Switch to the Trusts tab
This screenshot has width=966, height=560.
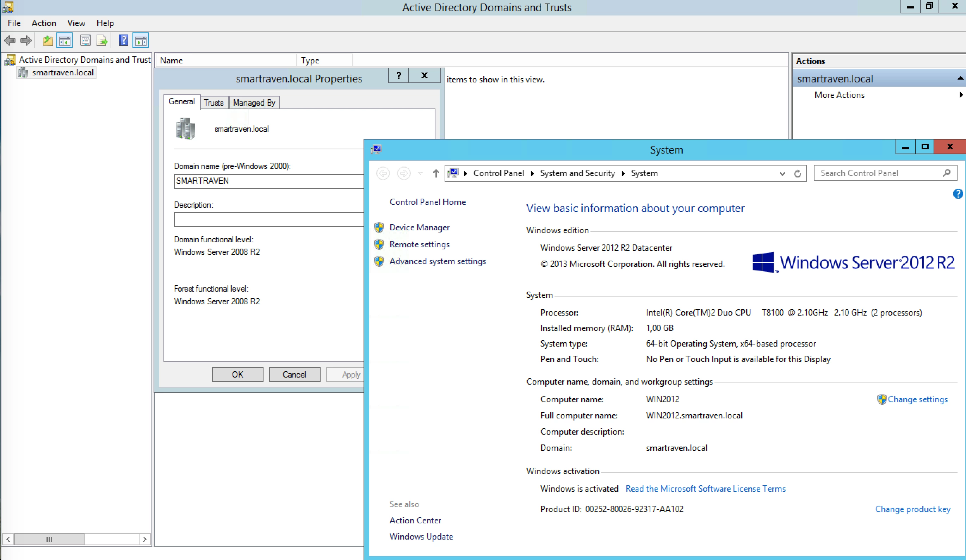[213, 103]
